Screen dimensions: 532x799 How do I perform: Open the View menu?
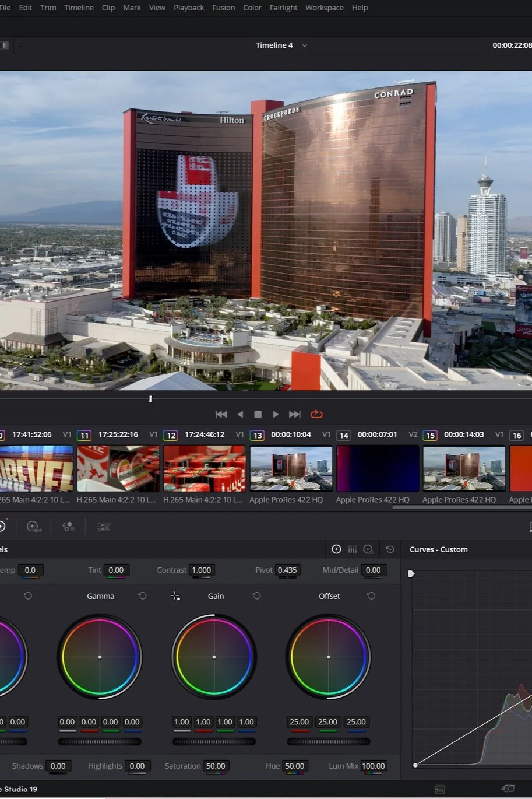pos(157,8)
